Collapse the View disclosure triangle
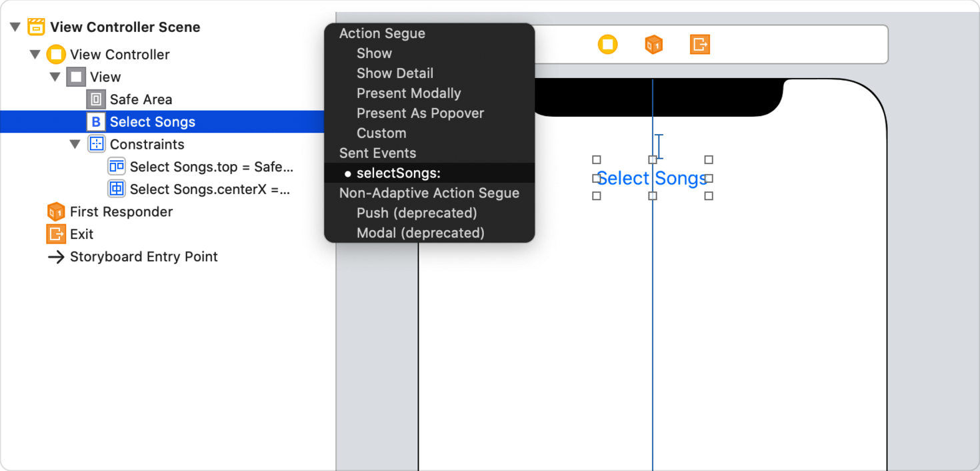The image size is (980, 471). coord(55,76)
